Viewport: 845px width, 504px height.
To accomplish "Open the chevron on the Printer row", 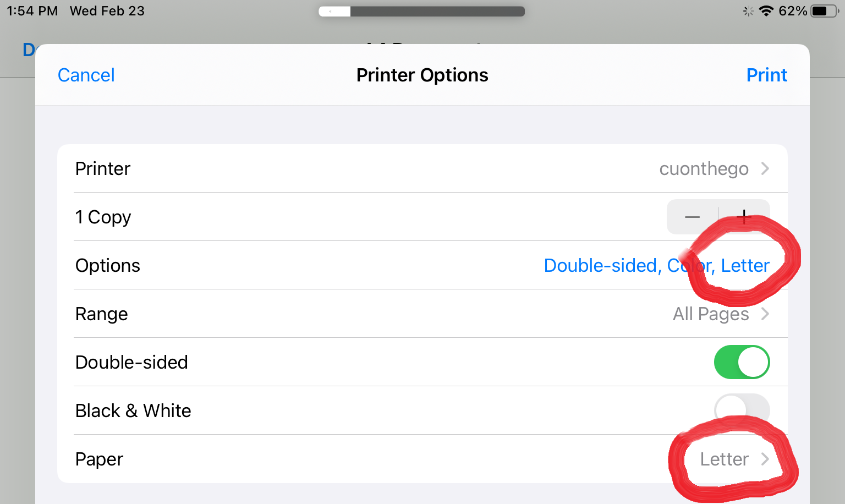I will click(x=765, y=168).
